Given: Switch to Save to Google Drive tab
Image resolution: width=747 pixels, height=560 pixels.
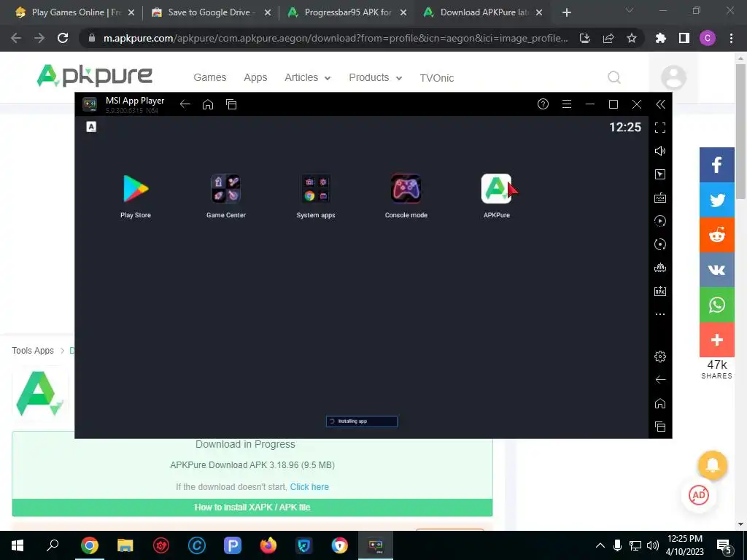Looking at the screenshot, I should pyautogui.click(x=211, y=12).
